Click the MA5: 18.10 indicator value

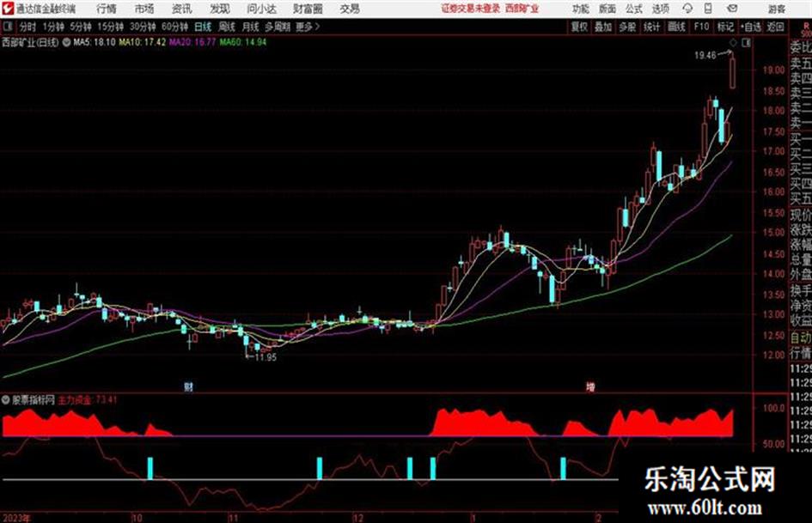pos(95,42)
